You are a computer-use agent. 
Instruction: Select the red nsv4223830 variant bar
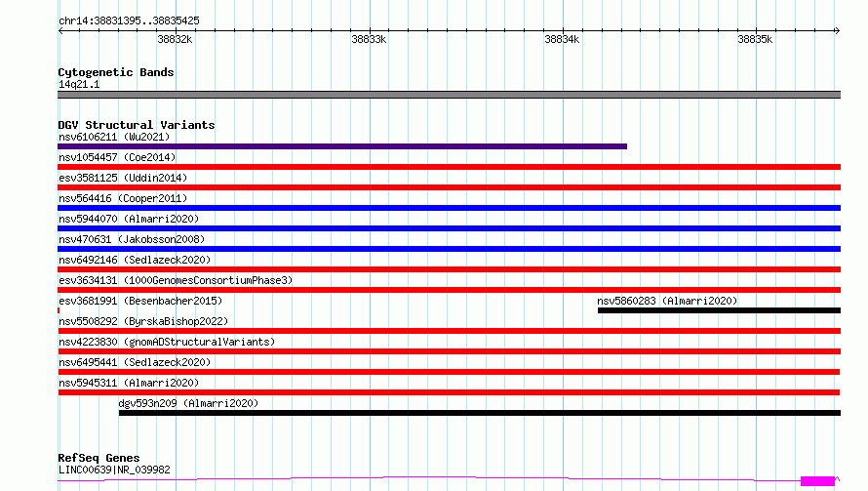point(449,351)
